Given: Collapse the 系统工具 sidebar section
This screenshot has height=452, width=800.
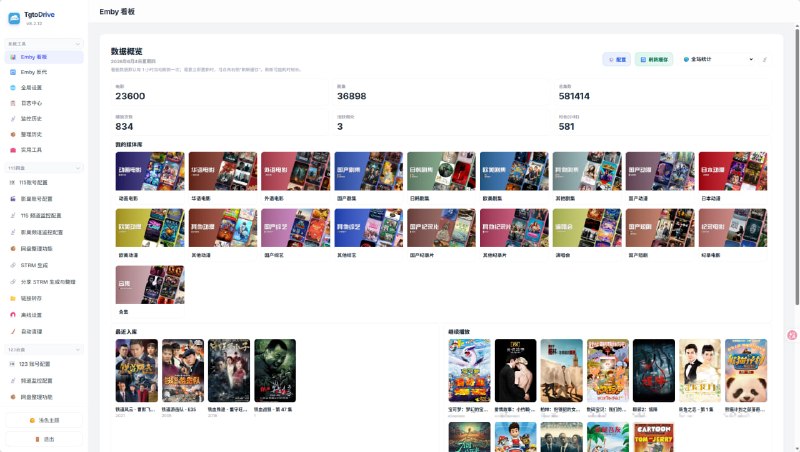Looking at the screenshot, I should click(44, 44).
